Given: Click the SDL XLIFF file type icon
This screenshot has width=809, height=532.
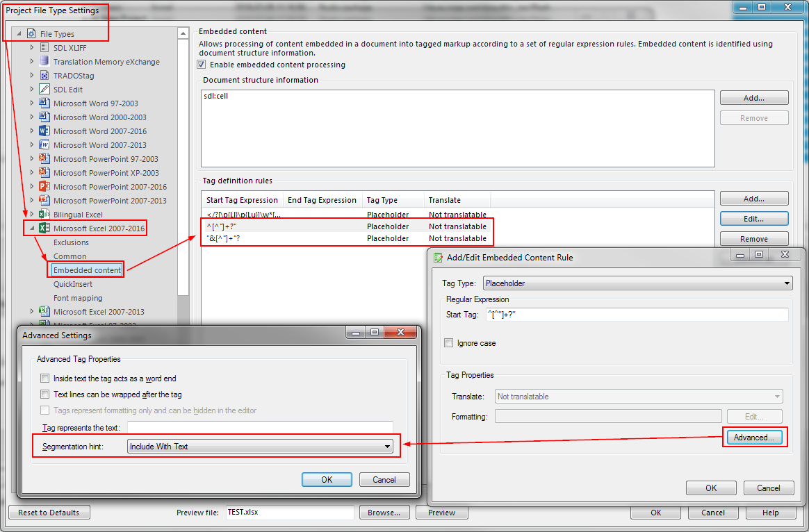Looking at the screenshot, I should click(44, 48).
